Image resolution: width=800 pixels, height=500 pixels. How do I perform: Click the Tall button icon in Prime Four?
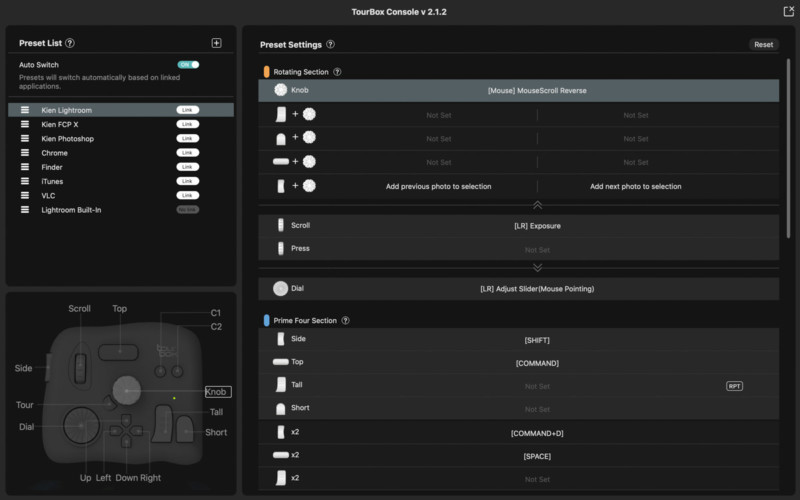tap(281, 385)
